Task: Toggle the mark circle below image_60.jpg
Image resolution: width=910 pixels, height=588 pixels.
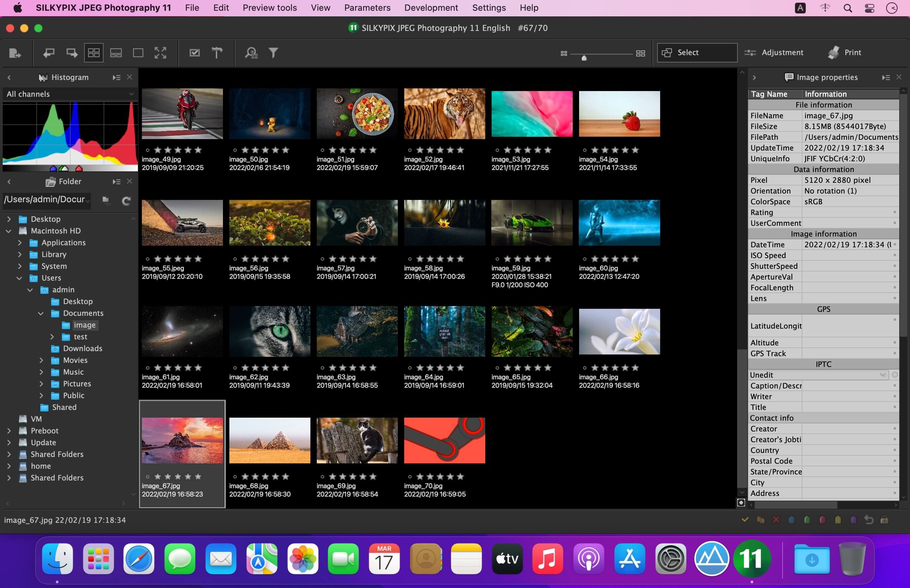Action: [584, 259]
